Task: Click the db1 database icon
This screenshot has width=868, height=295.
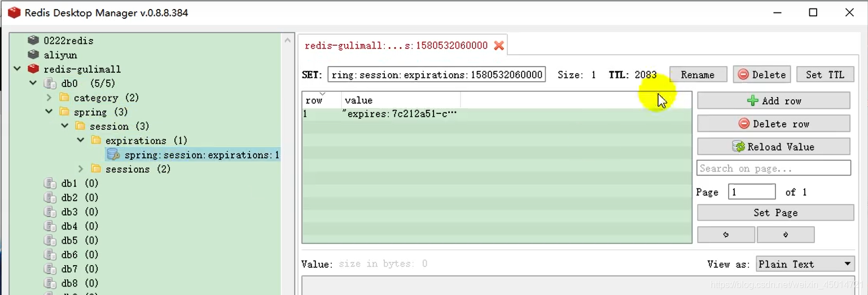Action: 50,183
